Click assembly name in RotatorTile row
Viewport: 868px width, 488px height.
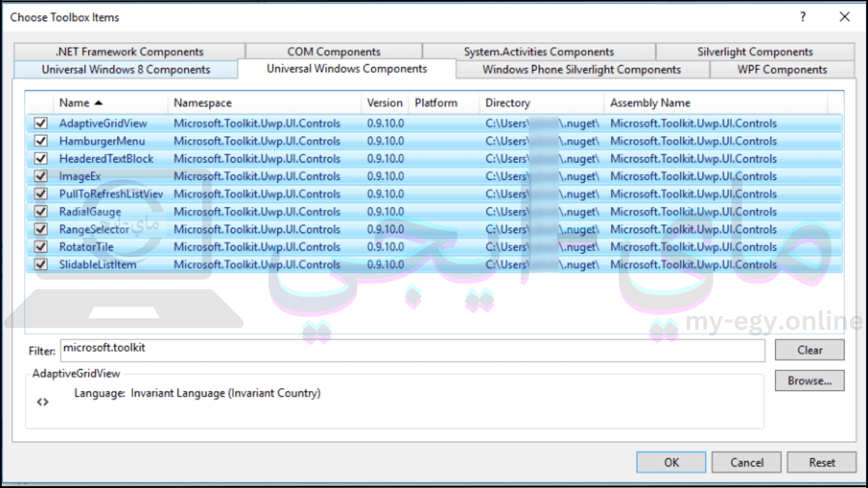[693, 247]
